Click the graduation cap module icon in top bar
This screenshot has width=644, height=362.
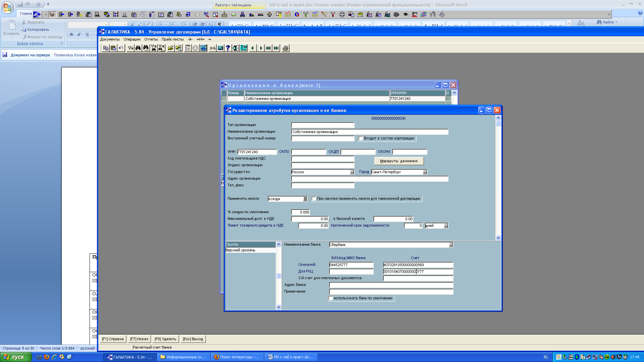[406, 14]
